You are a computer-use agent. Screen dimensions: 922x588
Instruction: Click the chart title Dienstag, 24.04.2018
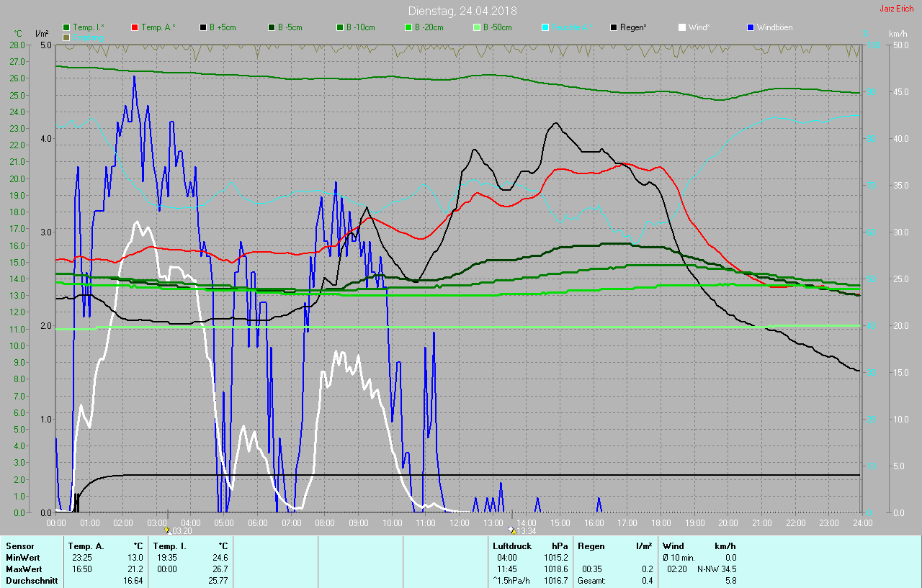pos(462,11)
